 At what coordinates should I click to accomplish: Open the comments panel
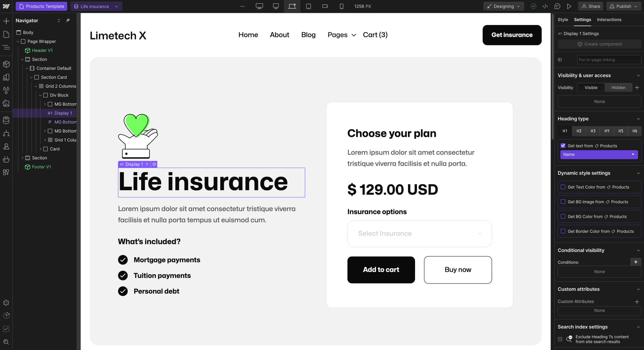(557, 6)
